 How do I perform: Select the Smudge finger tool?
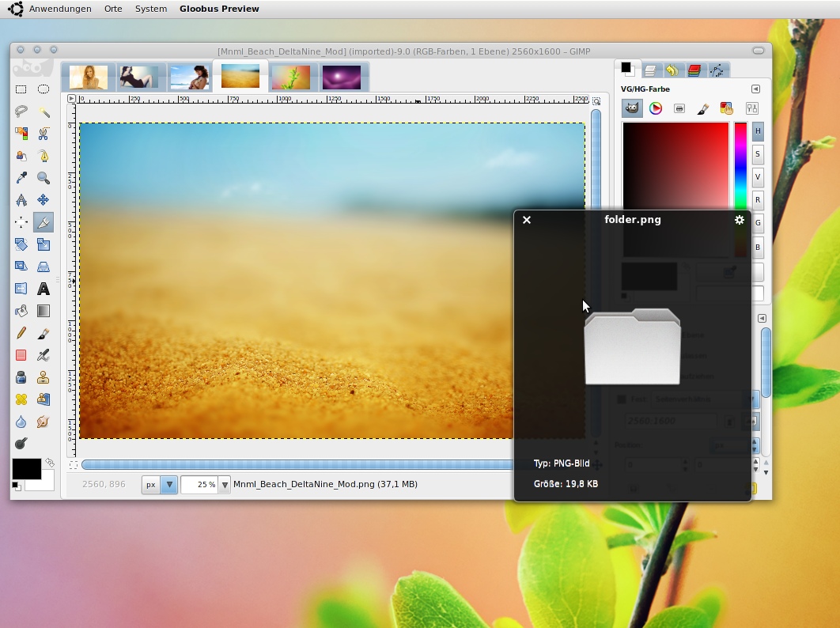pos(44,422)
